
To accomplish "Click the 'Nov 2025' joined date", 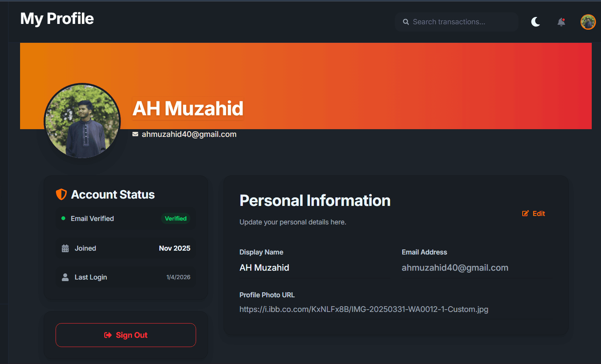I will [x=174, y=248].
